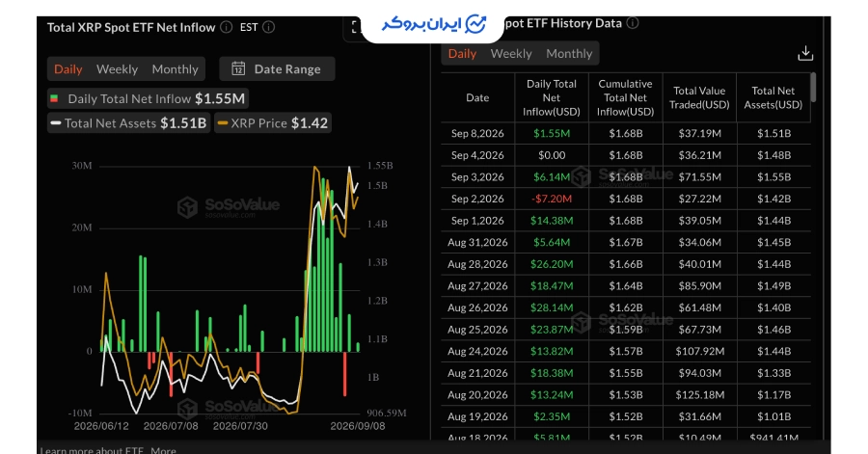Download history data with the download icon

[805, 54]
